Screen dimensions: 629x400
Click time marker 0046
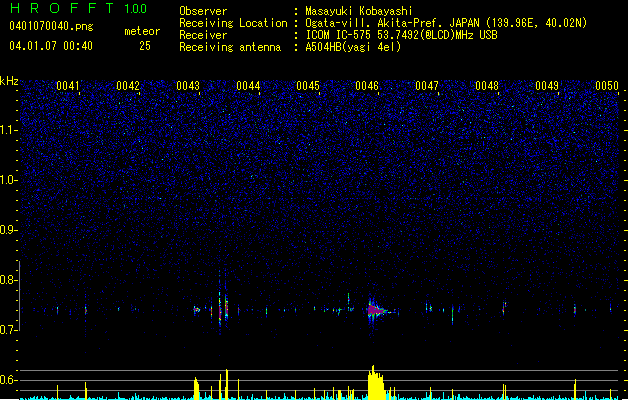click(367, 86)
